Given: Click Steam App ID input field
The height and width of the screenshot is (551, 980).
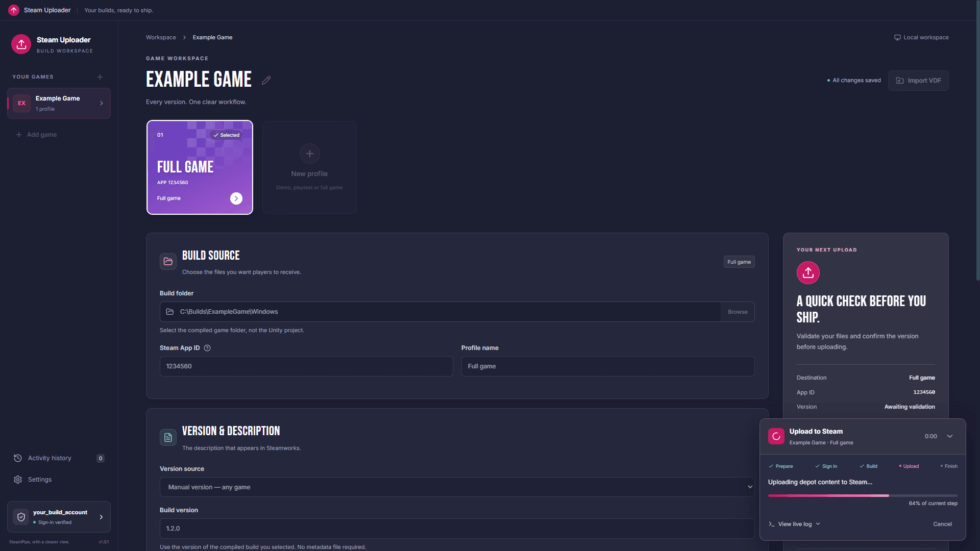Looking at the screenshot, I should click(x=306, y=366).
